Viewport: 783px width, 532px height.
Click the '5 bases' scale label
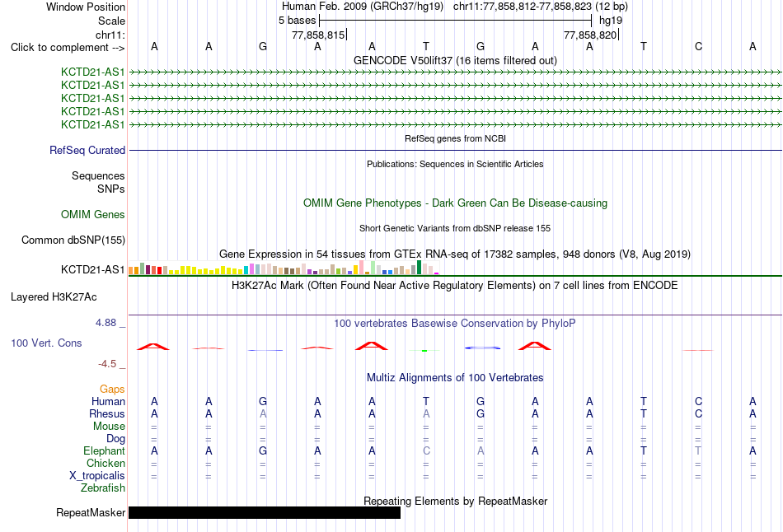(x=297, y=21)
